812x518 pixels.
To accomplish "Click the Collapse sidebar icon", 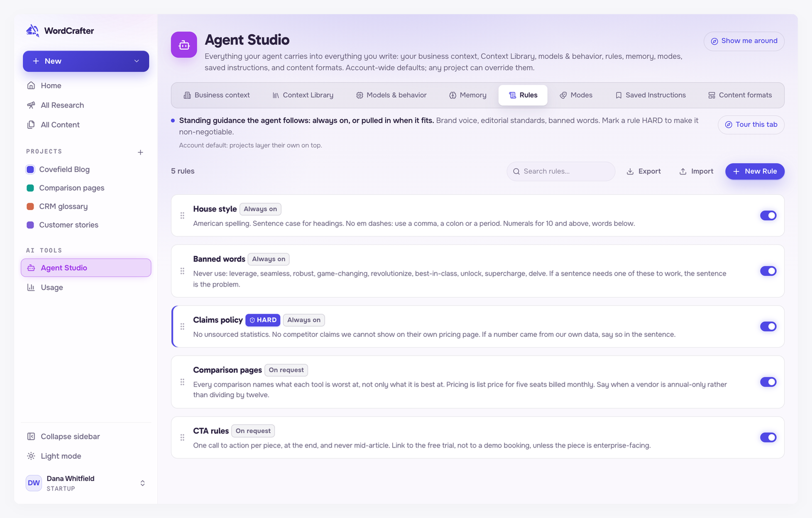I will click(x=31, y=436).
